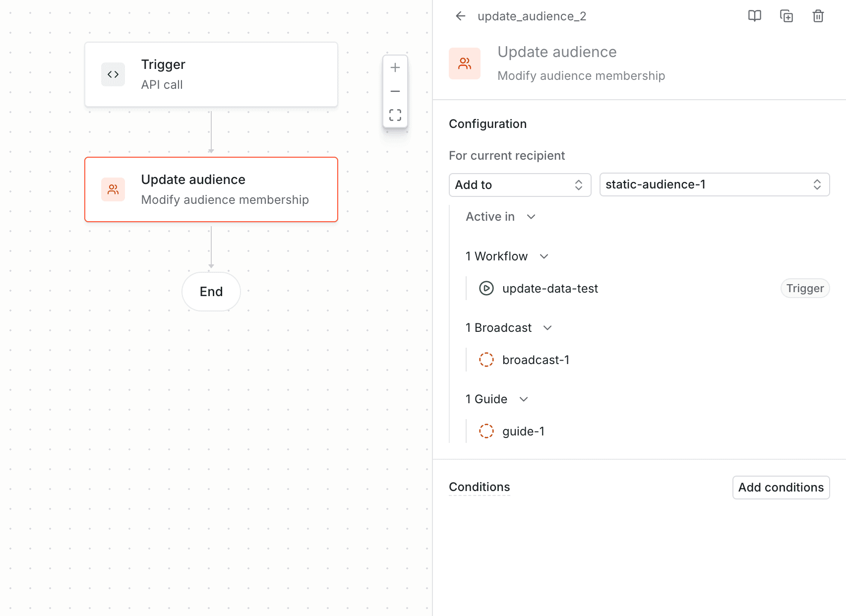Click the Update audience people icon in panel
This screenshot has height=616, width=846.
464,63
